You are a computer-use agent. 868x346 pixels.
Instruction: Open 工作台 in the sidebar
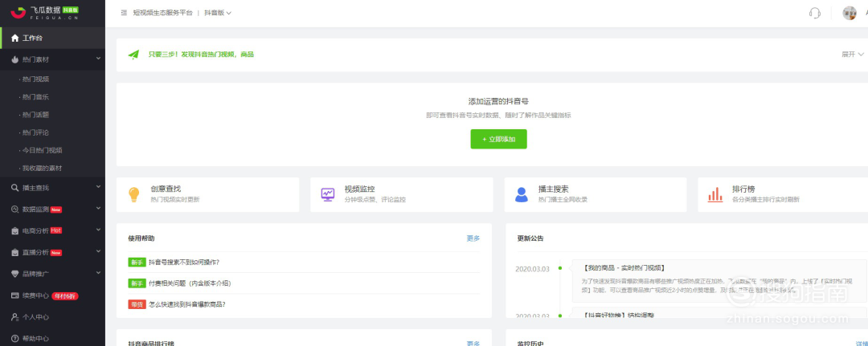click(52, 39)
